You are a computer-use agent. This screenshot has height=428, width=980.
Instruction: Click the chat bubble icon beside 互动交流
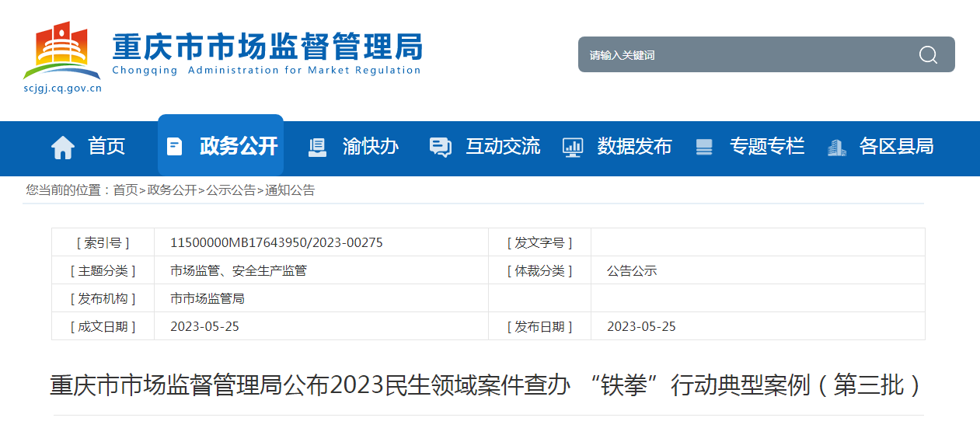click(441, 147)
